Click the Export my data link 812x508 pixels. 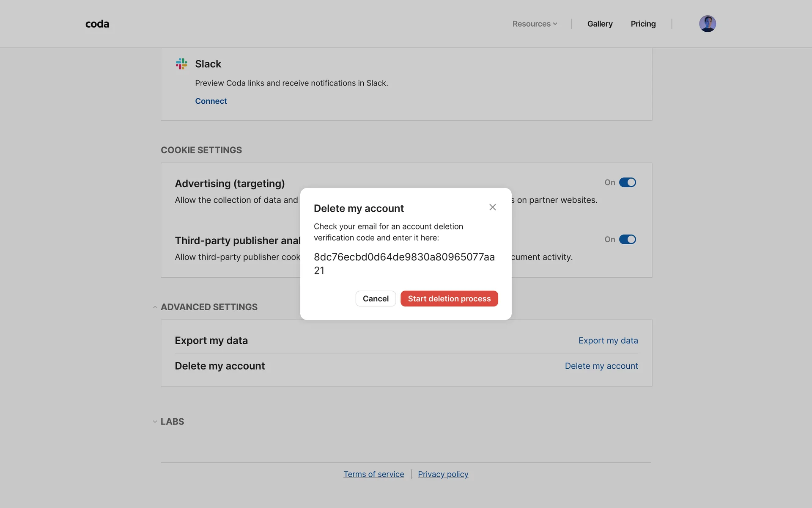608,341
